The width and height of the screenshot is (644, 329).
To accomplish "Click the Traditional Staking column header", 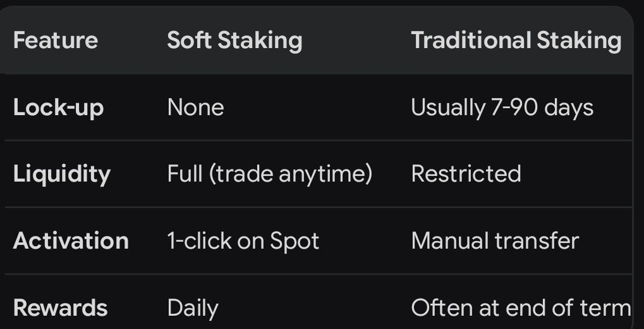I will coord(516,41).
